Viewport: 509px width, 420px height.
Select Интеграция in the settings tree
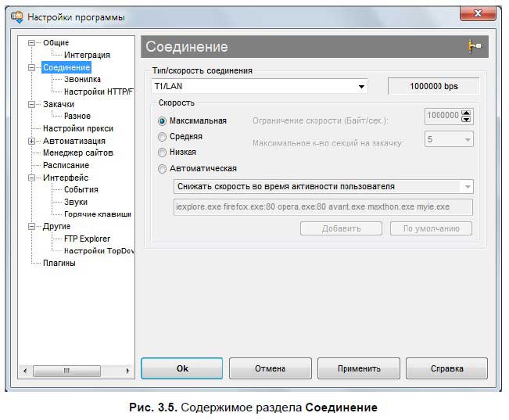pos(87,55)
